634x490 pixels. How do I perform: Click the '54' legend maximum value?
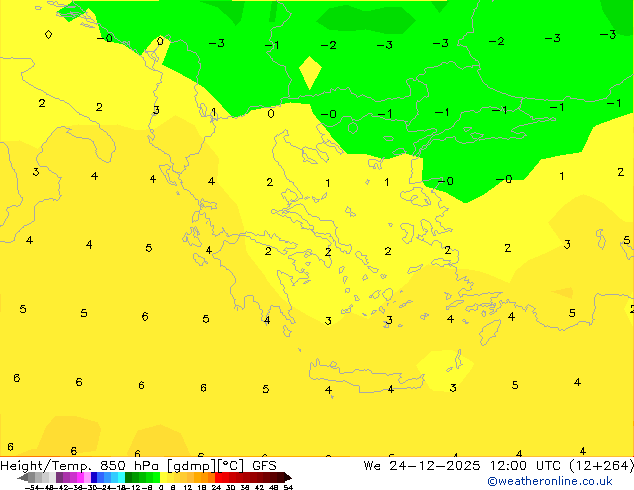point(288,487)
